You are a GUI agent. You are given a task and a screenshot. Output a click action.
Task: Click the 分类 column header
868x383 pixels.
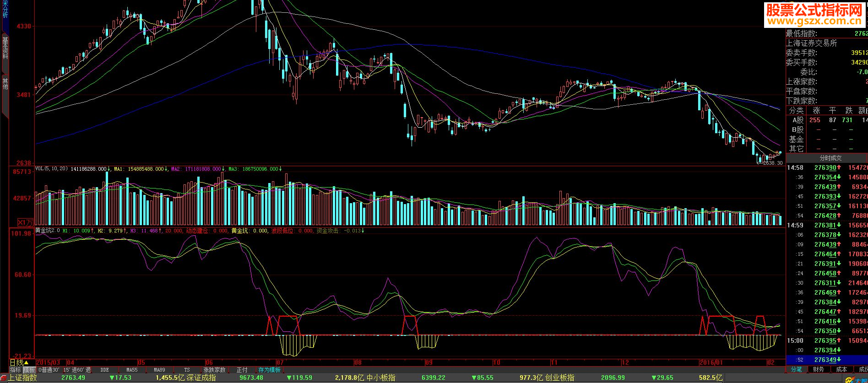point(796,110)
